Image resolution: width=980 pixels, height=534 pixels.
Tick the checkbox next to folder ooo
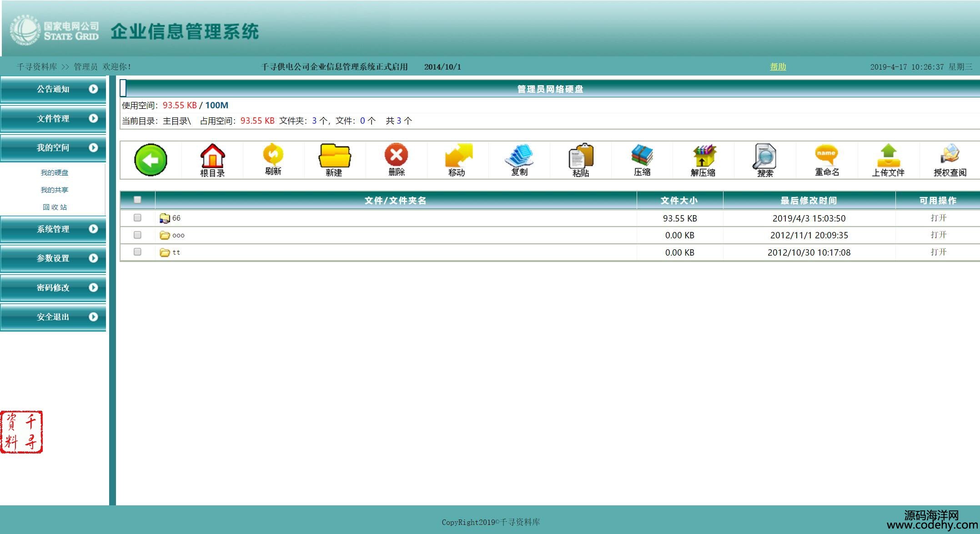click(x=137, y=235)
